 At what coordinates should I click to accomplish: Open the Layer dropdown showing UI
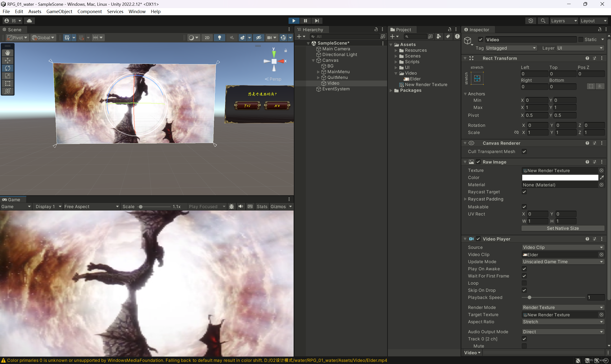pyautogui.click(x=580, y=48)
